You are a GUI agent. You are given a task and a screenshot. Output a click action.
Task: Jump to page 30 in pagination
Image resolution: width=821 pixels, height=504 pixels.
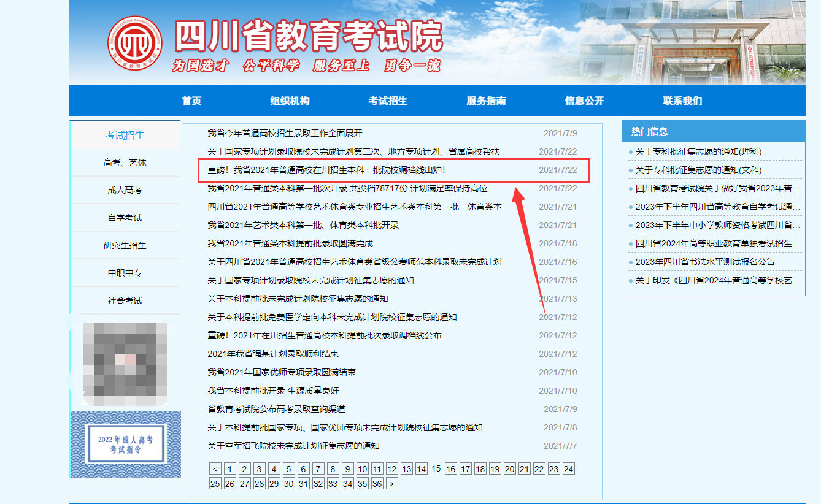(288, 484)
